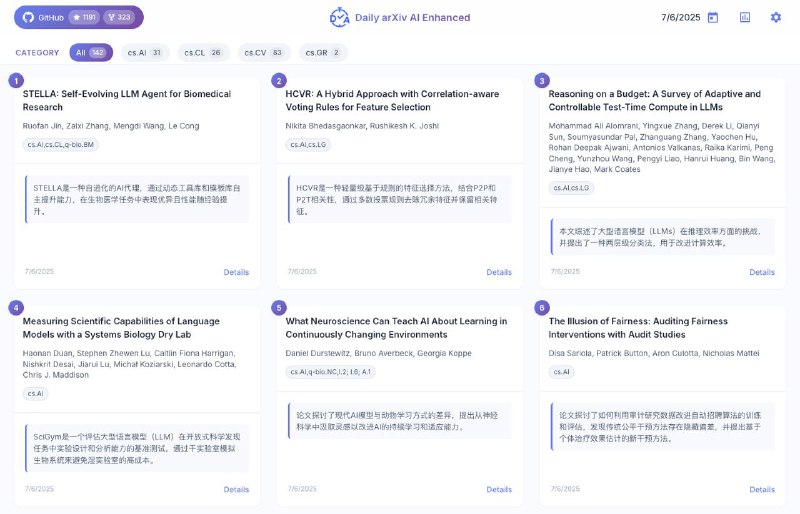Open the statistics chart icon
The width and height of the screenshot is (800, 514).
pyautogui.click(x=744, y=17)
